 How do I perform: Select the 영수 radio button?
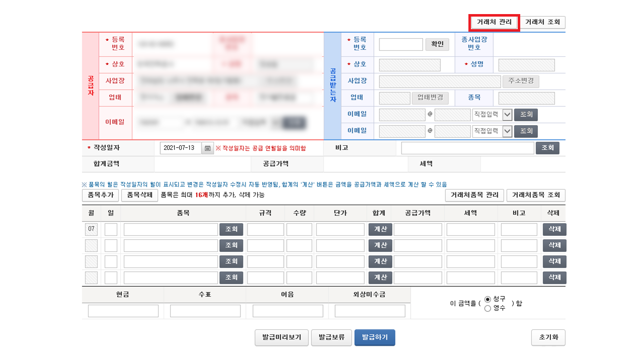(x=488, y=308)
